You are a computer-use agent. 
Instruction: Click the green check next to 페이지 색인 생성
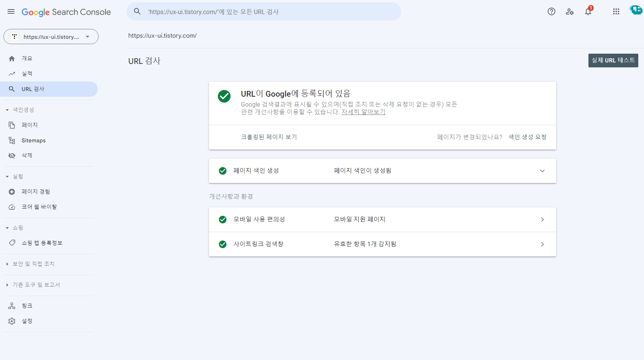[223, 171]
